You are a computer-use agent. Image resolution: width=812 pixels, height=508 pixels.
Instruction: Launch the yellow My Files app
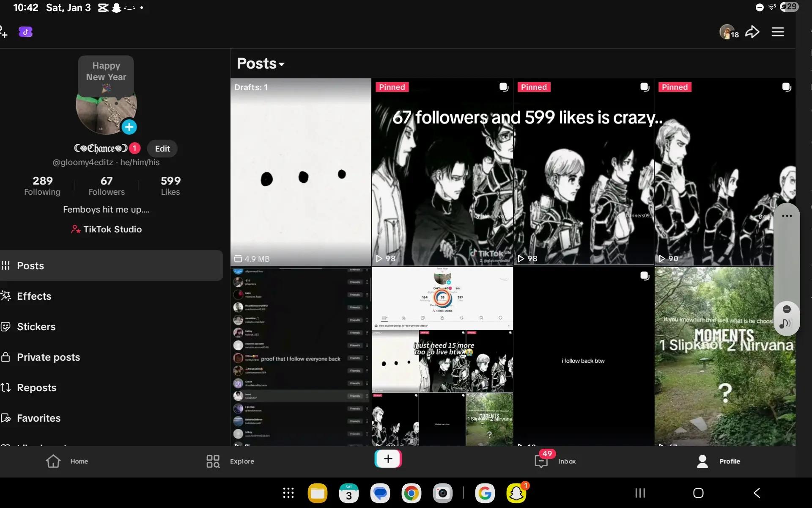[x=318, y=493]
